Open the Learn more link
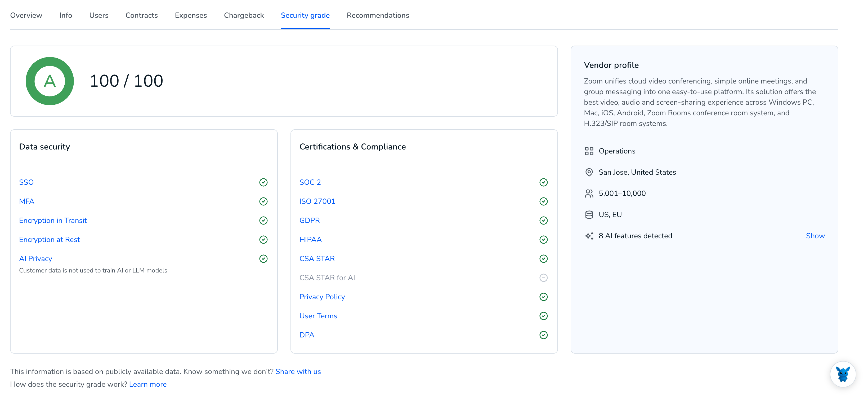Screen dimensions: 868x396 coord(148,384)
